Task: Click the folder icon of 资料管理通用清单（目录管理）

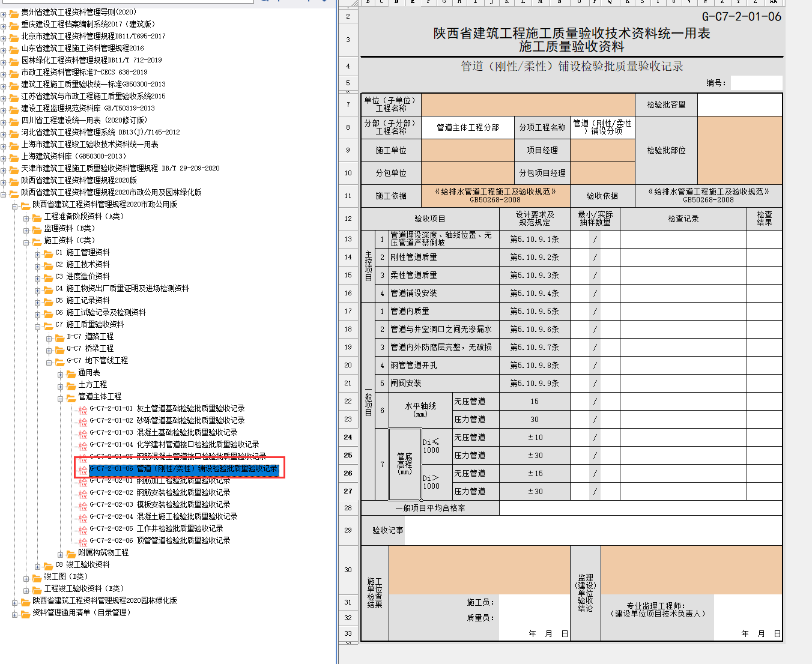Action: [25, 613]
